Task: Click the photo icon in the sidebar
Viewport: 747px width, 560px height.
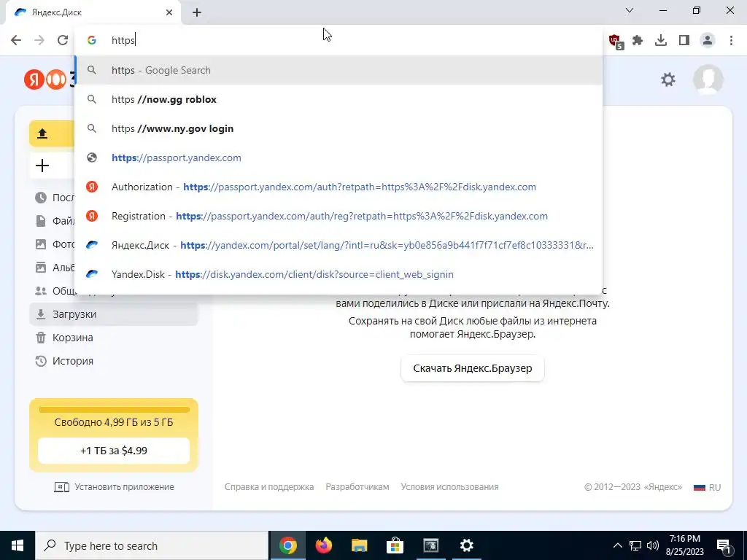Action: [41, 244]
